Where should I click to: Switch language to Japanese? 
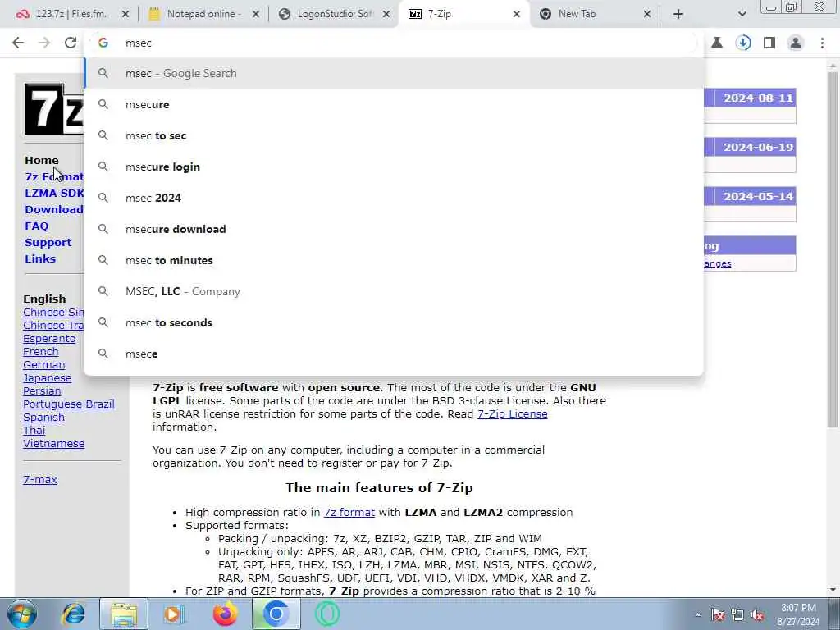point(47,377)
